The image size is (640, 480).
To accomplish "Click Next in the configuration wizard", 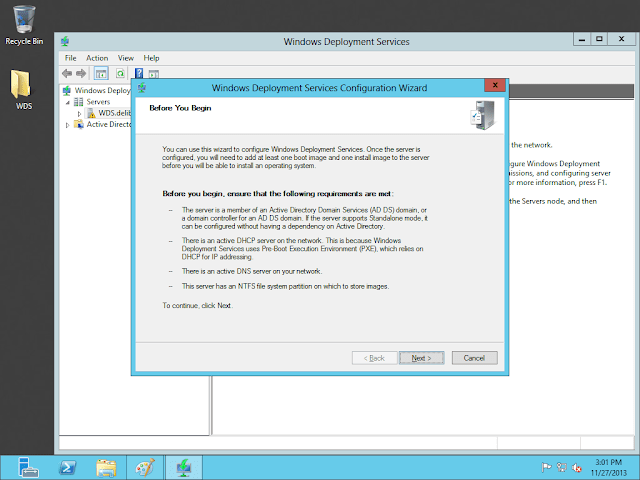I will click(421, 357).
